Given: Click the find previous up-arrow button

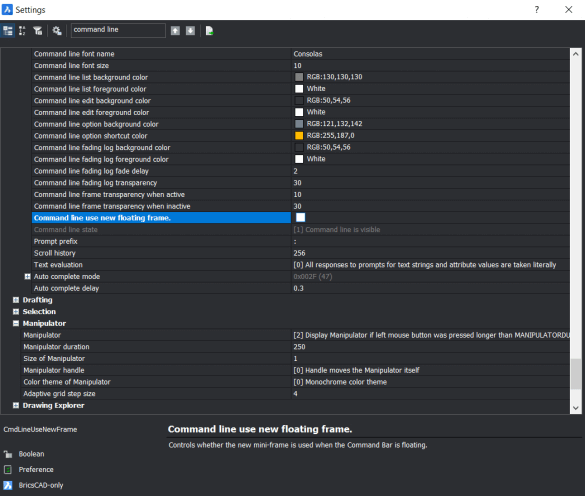Looking at the screenshot, I should click(175, 31).
